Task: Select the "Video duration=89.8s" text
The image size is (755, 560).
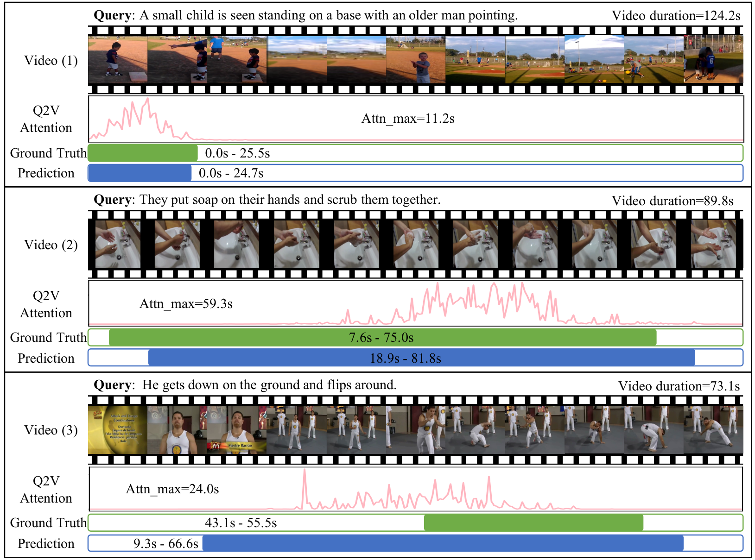Action: tap(673, 201)
